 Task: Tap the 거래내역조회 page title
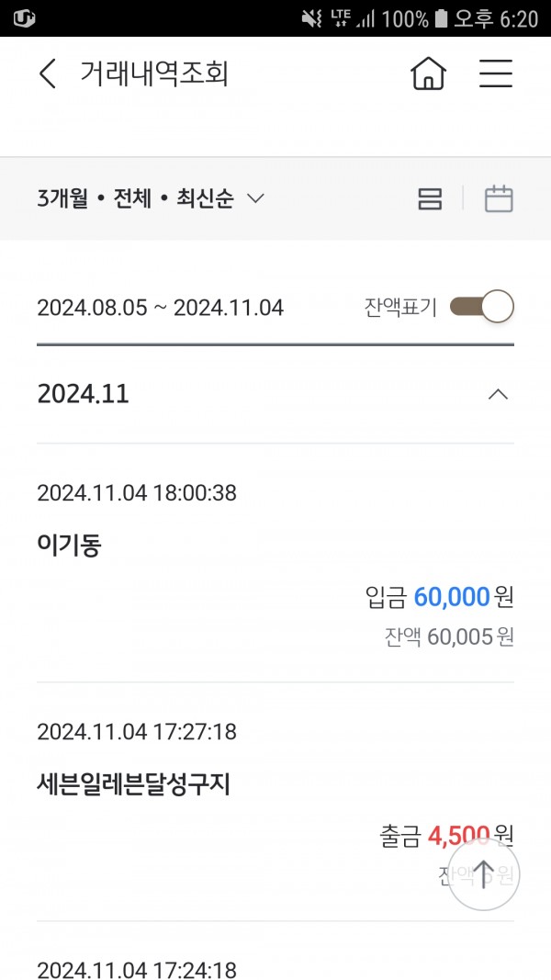(153, 73)
